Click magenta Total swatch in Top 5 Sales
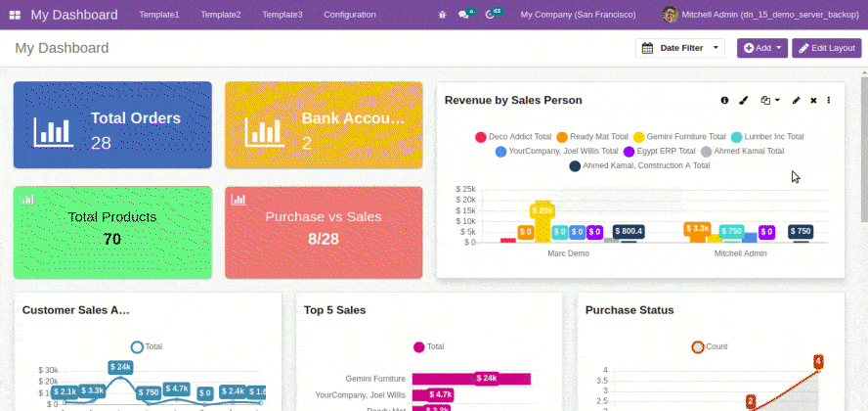The image size is (868, 411). tap(419, 346)
